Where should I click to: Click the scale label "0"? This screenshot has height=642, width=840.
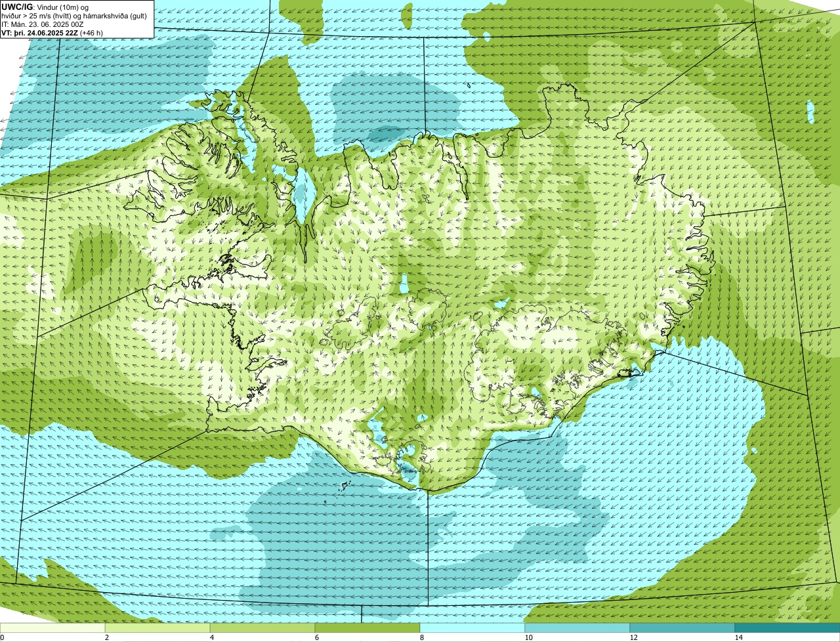[x=2, y=637]
